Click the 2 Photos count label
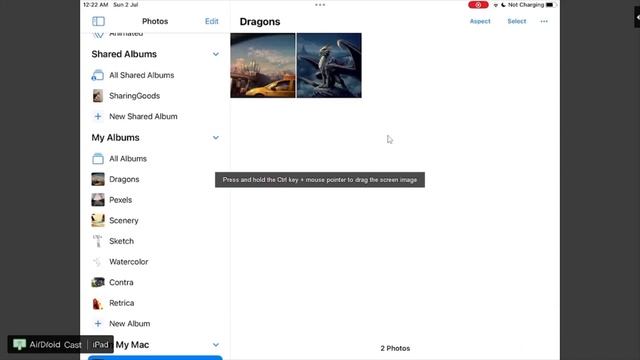Screen dimensions: 640x360 395,348
